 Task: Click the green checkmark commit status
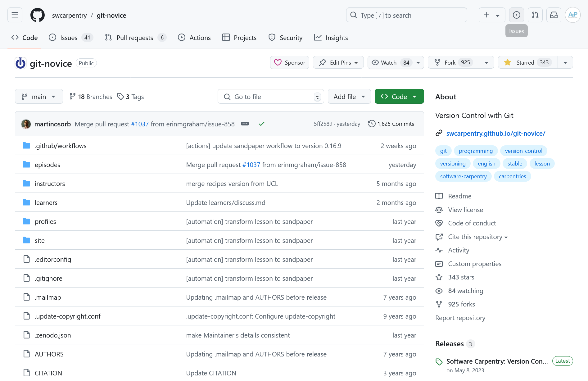[x=262, y=124]
